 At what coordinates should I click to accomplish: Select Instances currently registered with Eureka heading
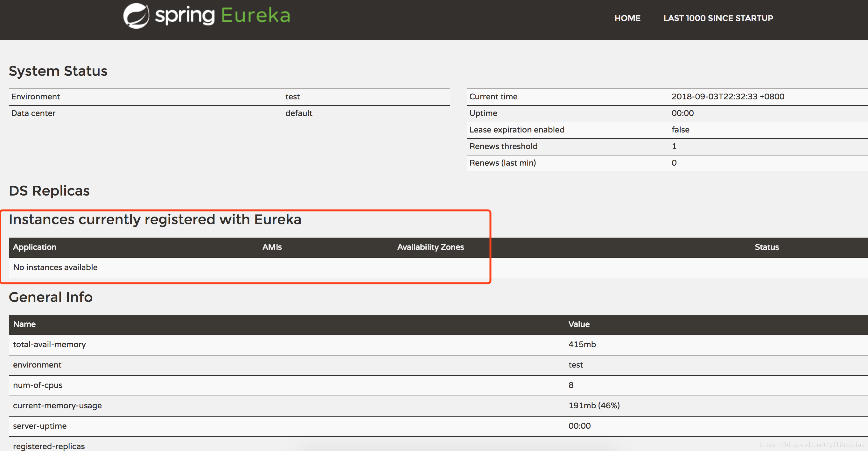tap(155, 219)
